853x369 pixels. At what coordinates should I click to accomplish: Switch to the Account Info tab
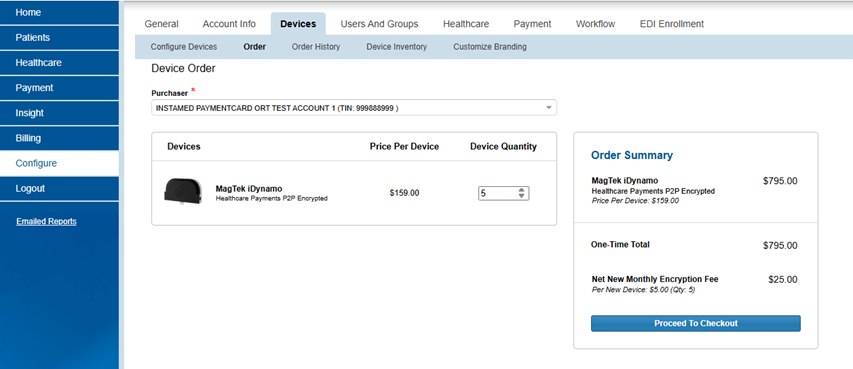[x=229, y=24]
